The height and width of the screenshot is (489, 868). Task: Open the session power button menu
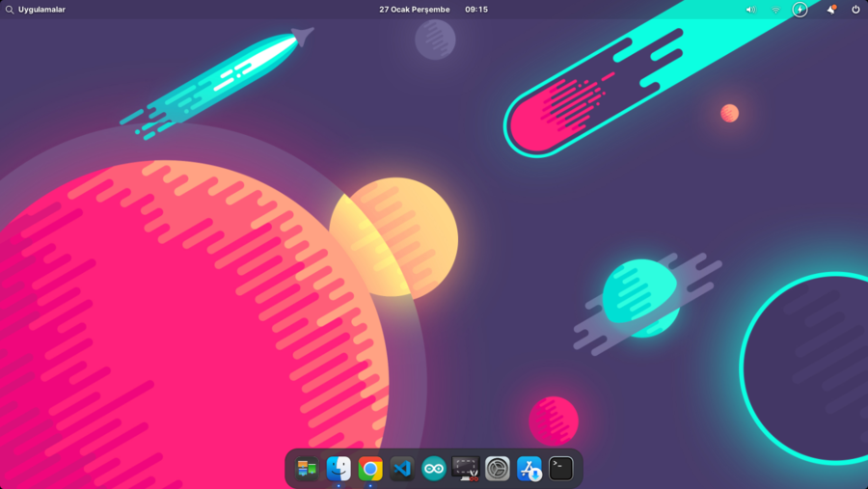855,10
